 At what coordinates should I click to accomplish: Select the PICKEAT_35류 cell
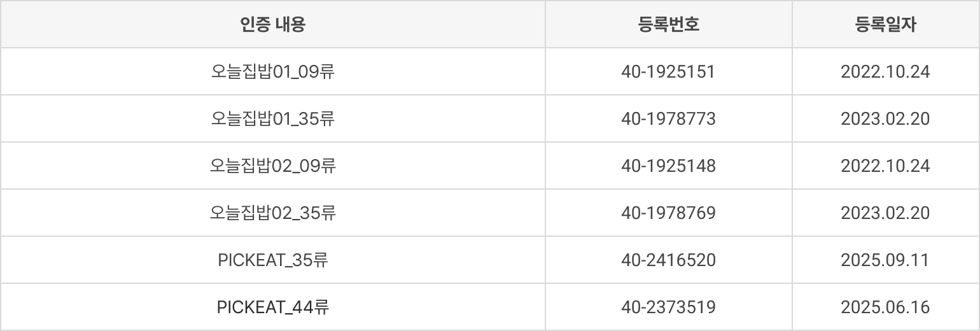click(273, 260)
